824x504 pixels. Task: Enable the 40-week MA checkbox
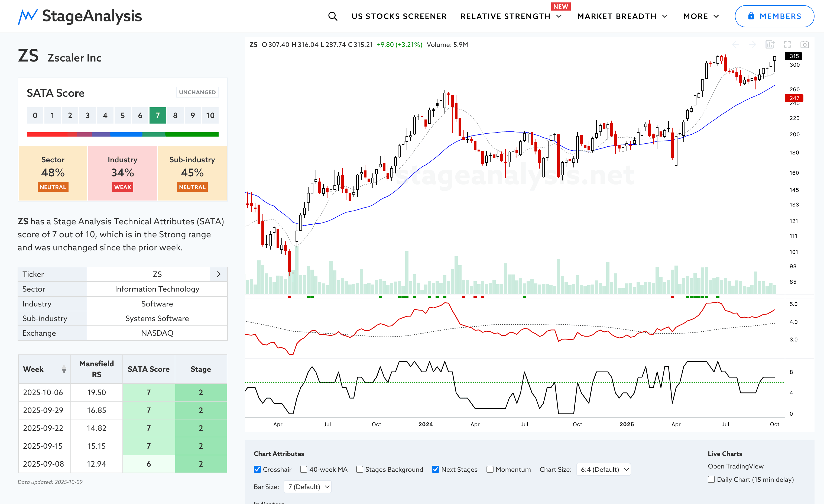(x=304, y=469)
